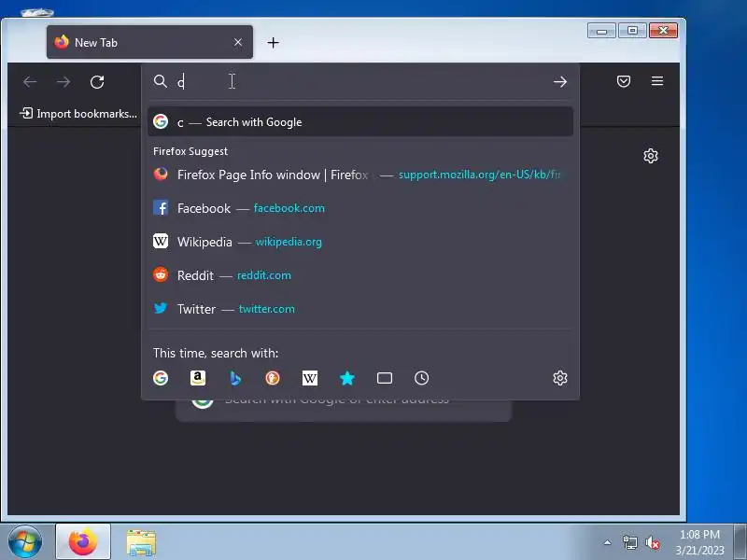747x560 pixels.
Task: Click Firefox icon in the taskbar
Action: tap(83, 542)
